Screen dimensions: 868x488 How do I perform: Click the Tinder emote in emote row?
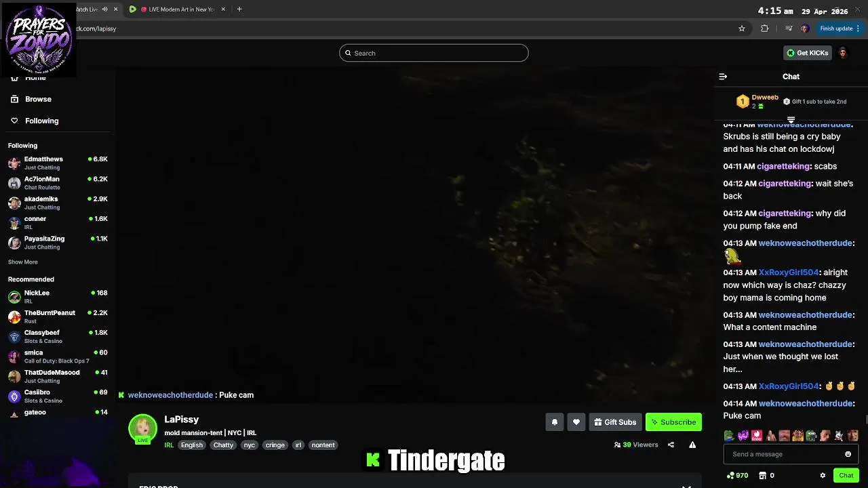[757, 436]
